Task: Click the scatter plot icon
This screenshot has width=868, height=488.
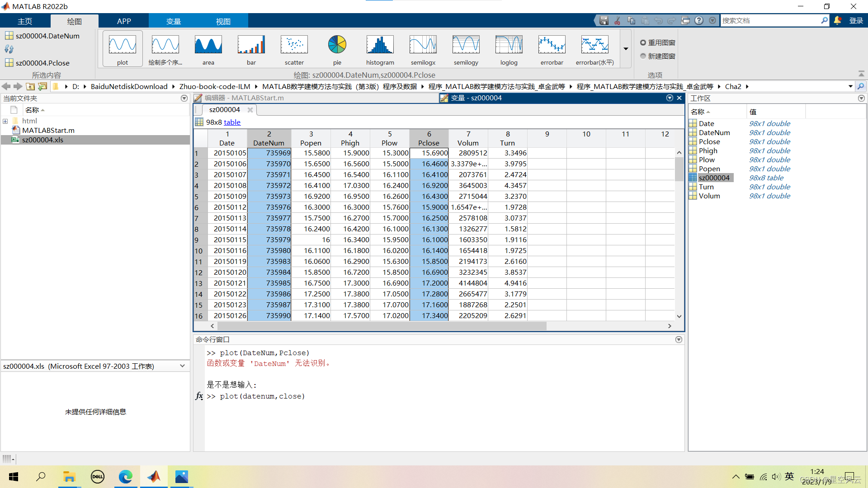Action: (294, 49)
